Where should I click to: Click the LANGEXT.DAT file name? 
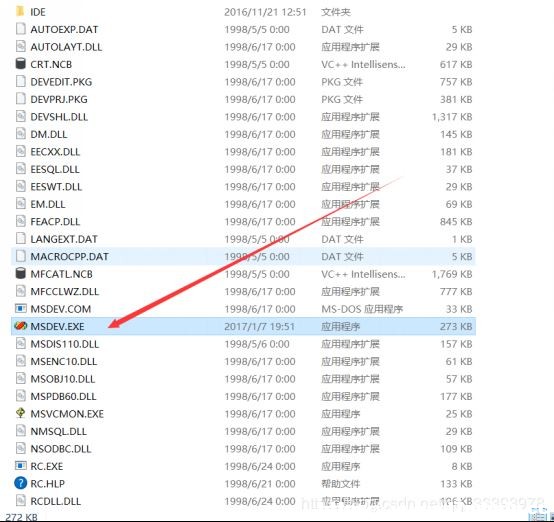[64, 239]
